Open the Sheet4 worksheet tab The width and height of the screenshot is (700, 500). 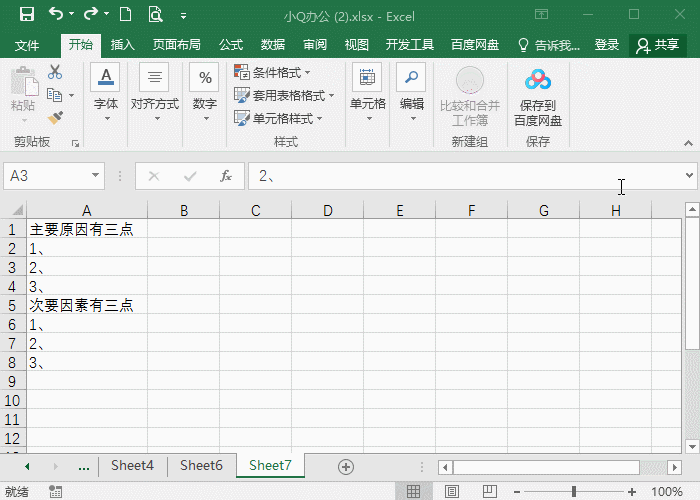pos(133,466)
